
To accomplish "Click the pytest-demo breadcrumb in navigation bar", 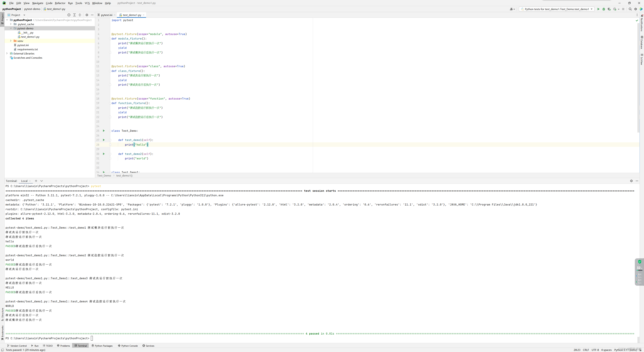I will [x=32, y=9].
